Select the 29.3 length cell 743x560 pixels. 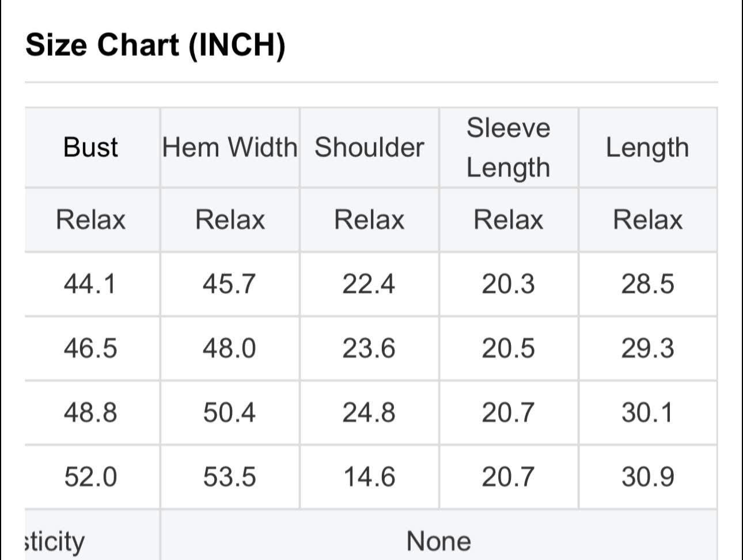[x=647, y=349]
